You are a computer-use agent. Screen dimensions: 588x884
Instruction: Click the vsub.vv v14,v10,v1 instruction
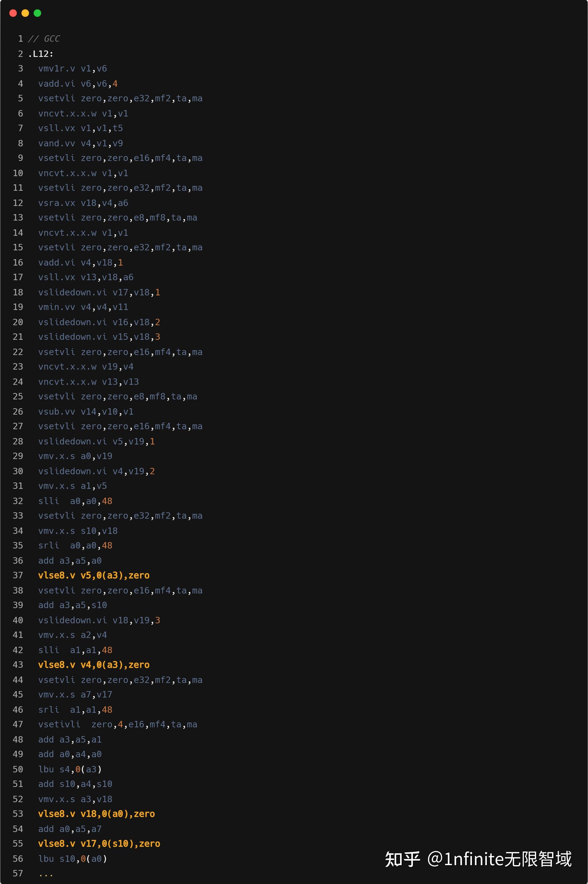pyautogui.click(x=85, y=412)
